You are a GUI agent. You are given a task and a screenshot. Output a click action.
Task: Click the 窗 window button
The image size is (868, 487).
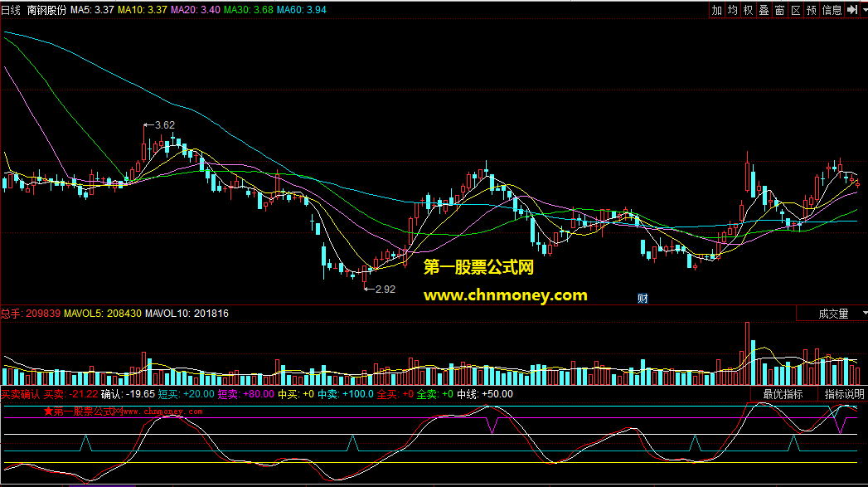pos(780,10)
